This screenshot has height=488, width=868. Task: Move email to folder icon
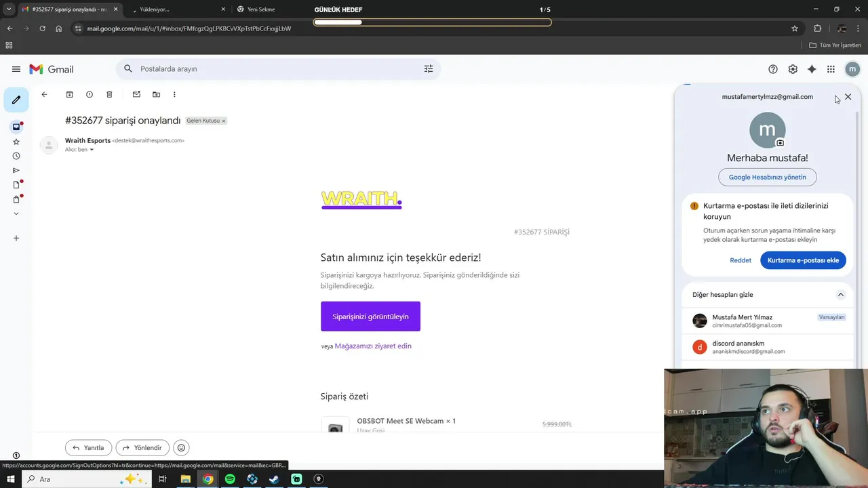point(156,94)
